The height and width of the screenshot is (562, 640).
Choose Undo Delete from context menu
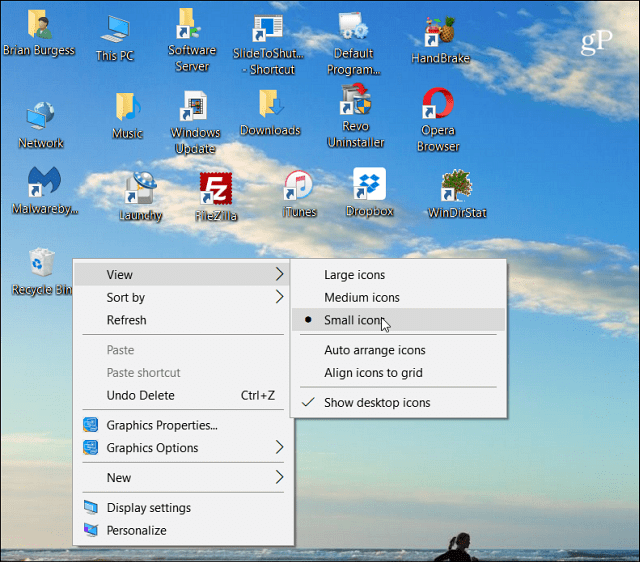[x=140, y=396]
